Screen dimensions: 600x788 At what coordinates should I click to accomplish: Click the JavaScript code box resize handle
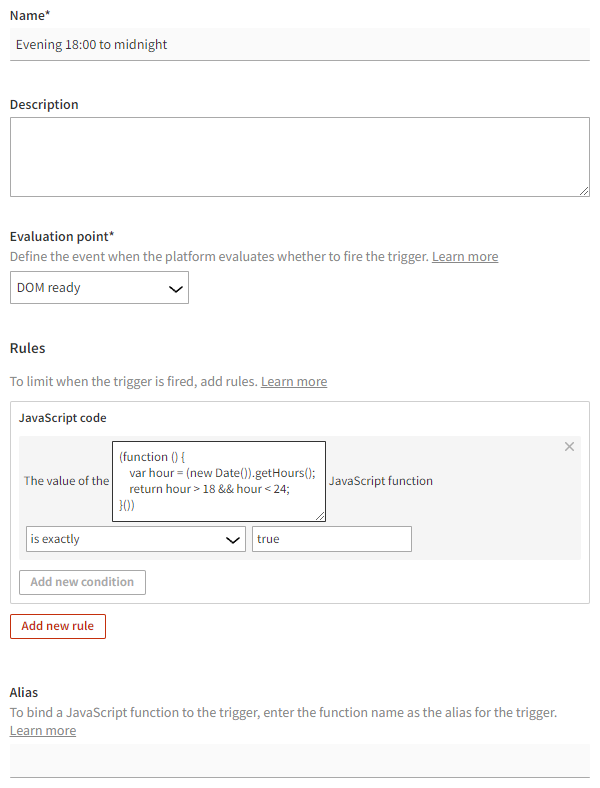click(320, 515)
